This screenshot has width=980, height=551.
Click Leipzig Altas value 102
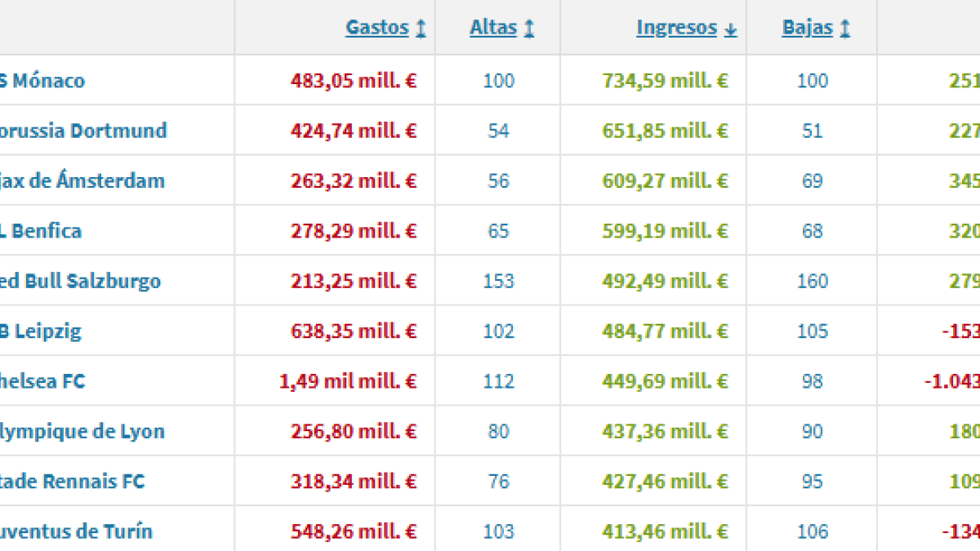coord(498,331)
